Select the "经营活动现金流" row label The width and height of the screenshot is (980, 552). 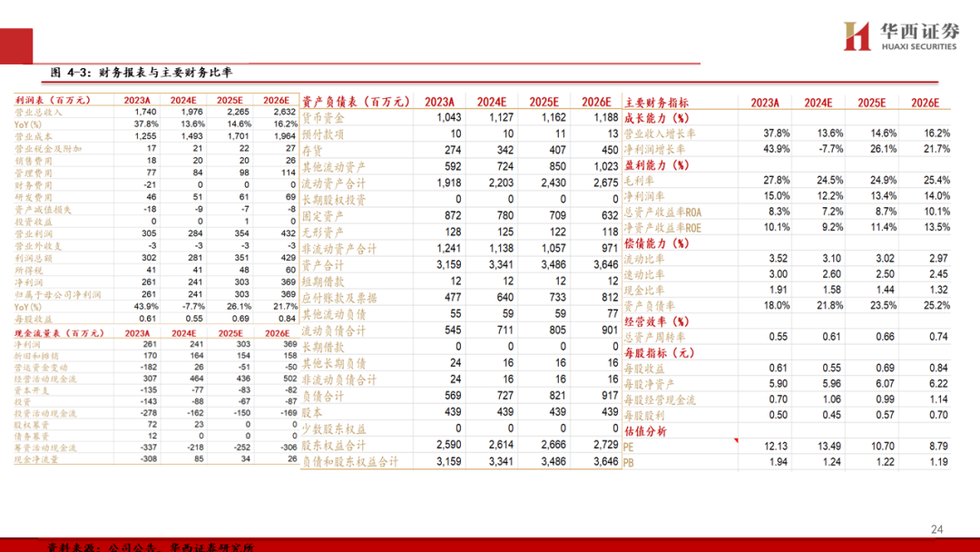45,379
